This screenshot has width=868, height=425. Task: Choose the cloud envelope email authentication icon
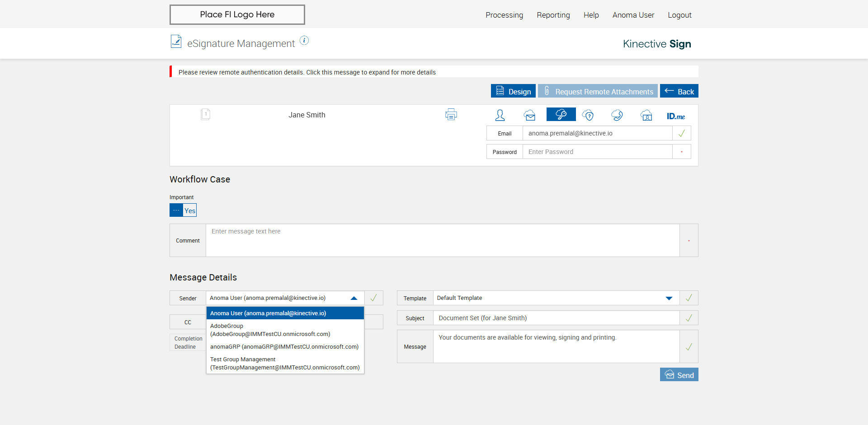point(530,115)
